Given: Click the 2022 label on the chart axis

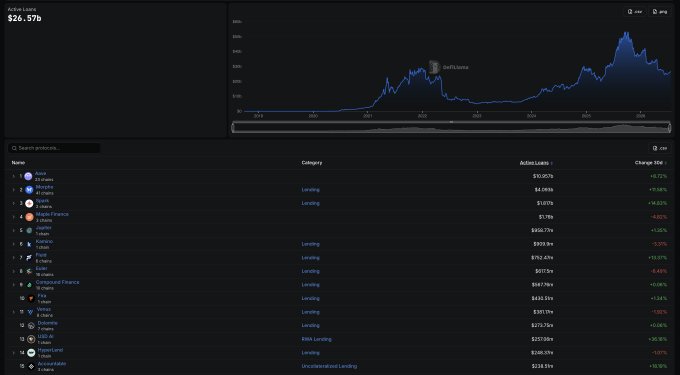Looking at the screenshot, I should (x=422, y=116).
